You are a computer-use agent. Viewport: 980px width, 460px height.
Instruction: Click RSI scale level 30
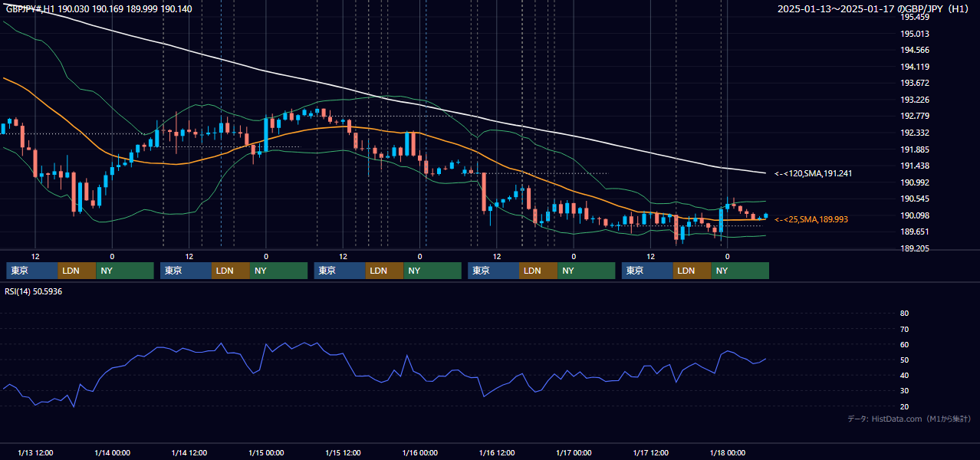coord(904,391)
